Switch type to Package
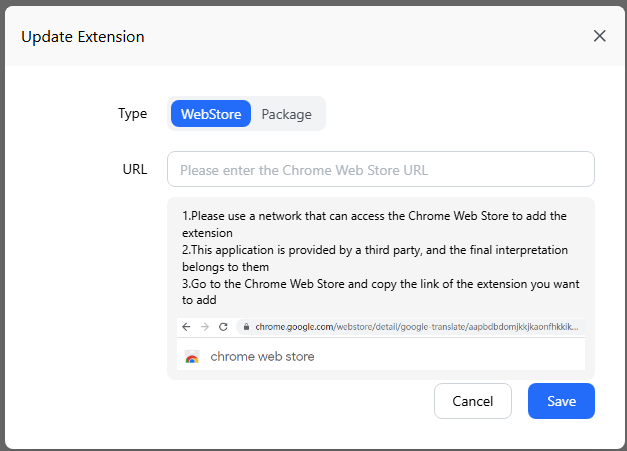Viewport: 627px width, 451px height. coord(286,114)
